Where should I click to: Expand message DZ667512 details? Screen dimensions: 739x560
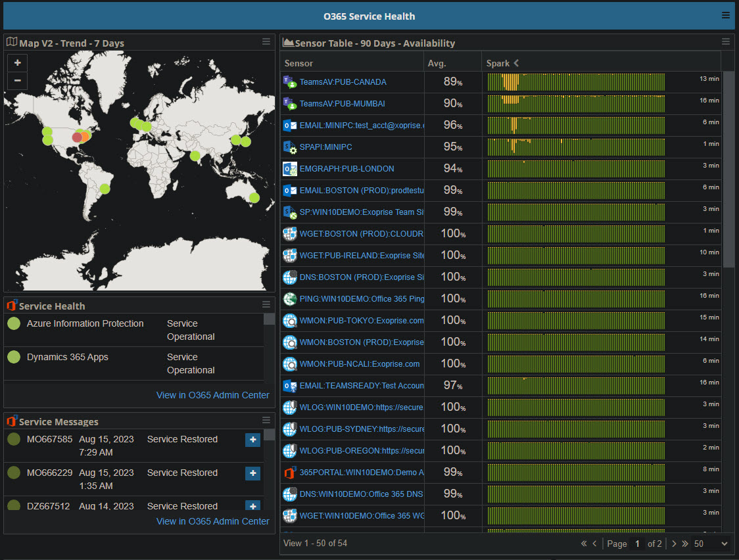click(252, 505)
